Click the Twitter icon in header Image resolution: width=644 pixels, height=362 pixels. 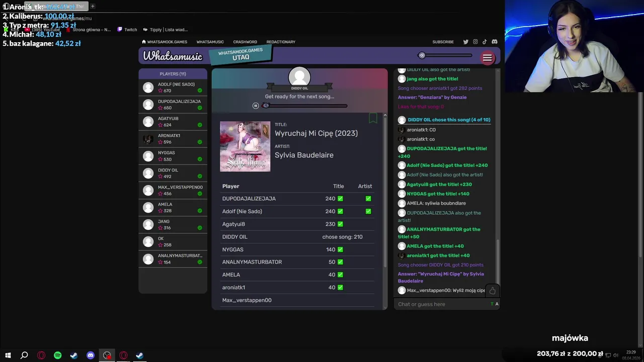tap(465, 42)
